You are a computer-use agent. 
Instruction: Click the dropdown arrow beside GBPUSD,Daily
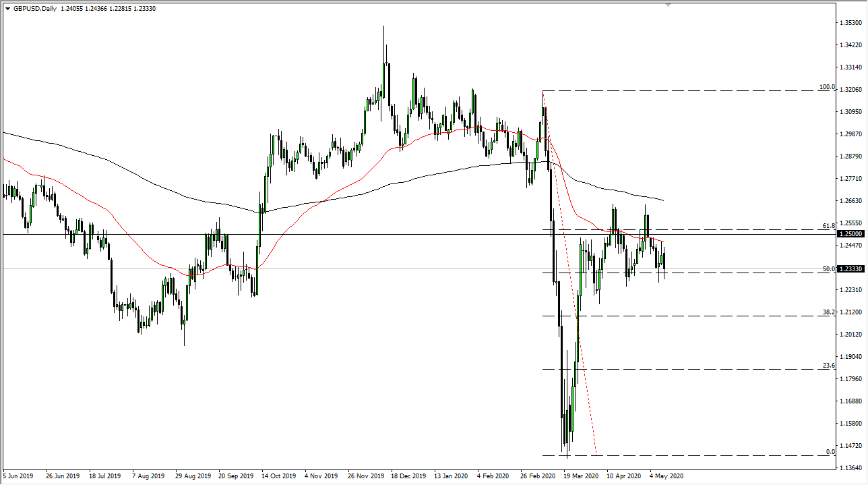pyautogui.click(x=7, y=9)
